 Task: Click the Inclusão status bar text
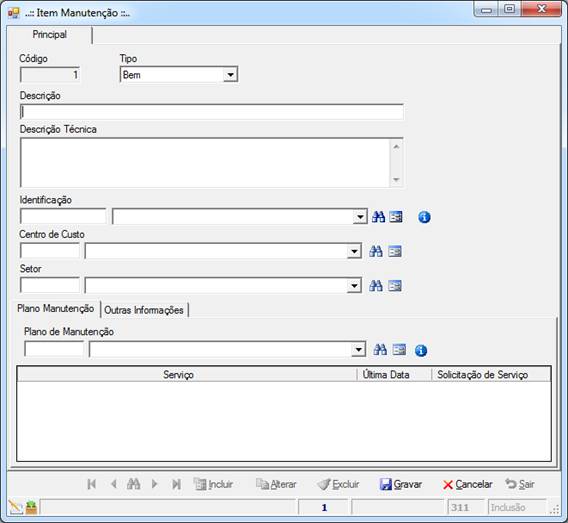click(508, 507)
